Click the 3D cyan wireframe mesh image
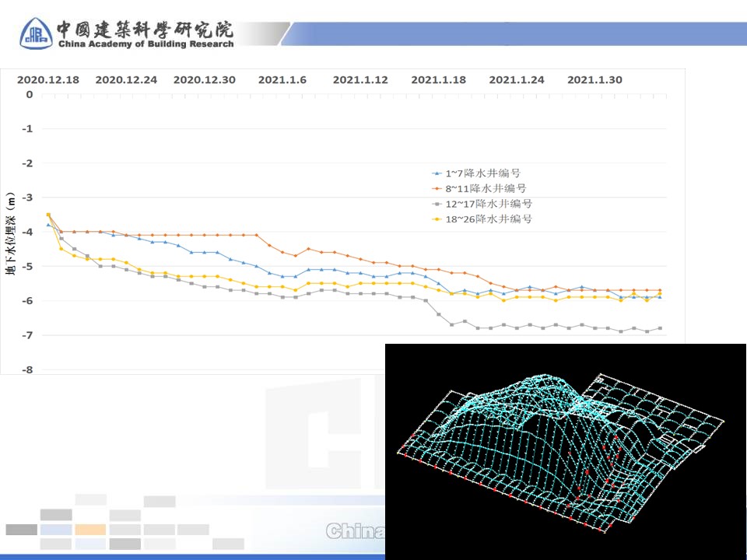 566,451
